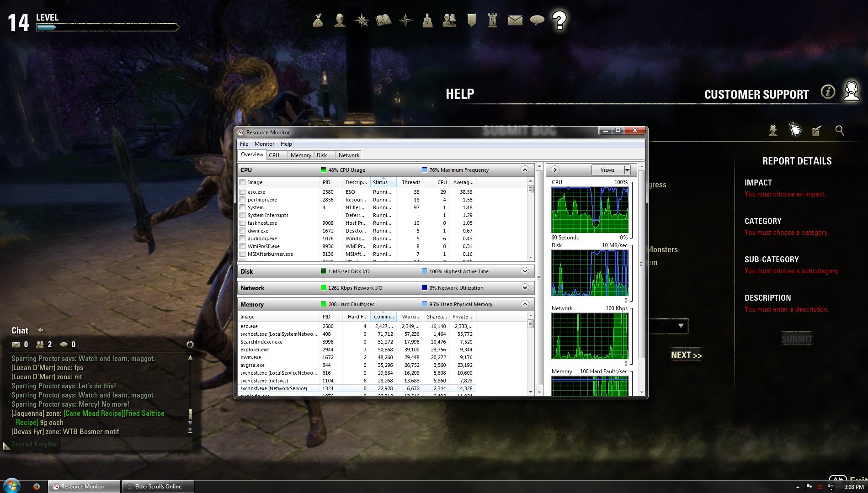Select the Submit Feedback pencil icon
Screen dimensions: 868x493
(x=817, y=131)
